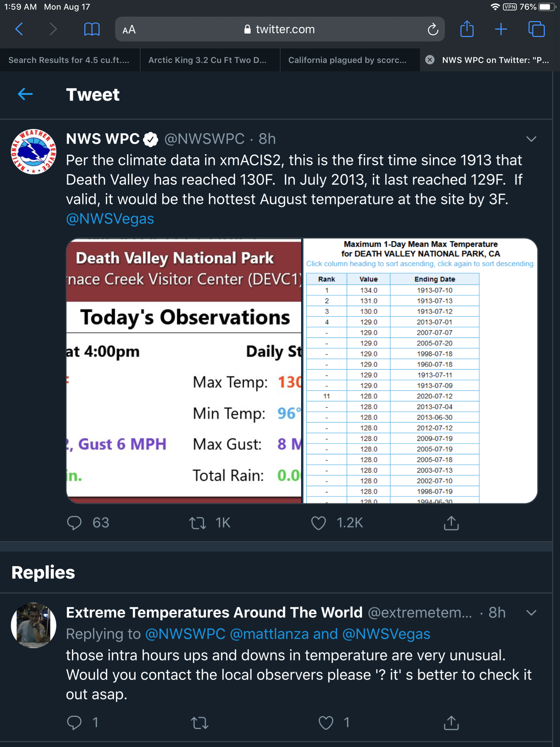The image size is (560, 747).
Task: Close the NWS WPC on Twitter tab
Action: tap(430, 60)
